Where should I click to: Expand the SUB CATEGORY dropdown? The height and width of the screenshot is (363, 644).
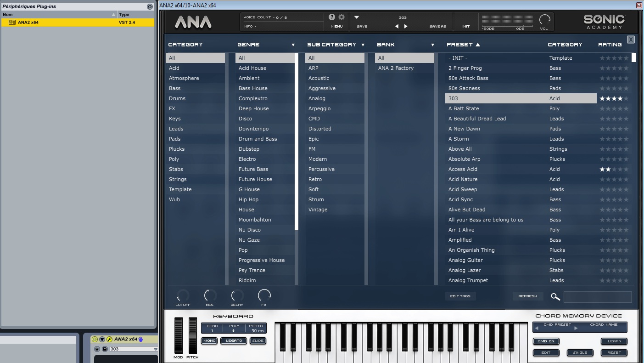coord(363,44)
